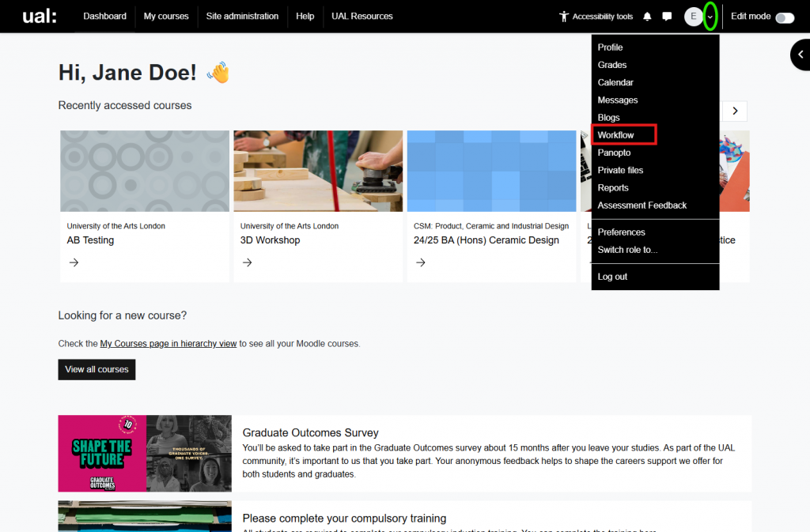
Task: Click Looking for a new course? text
Action: point(123,315)
